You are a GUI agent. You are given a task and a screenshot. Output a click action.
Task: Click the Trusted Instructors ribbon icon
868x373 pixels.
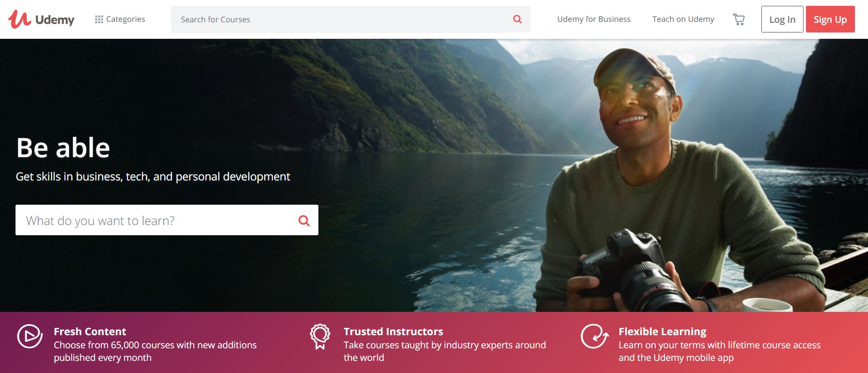(320, 336)
